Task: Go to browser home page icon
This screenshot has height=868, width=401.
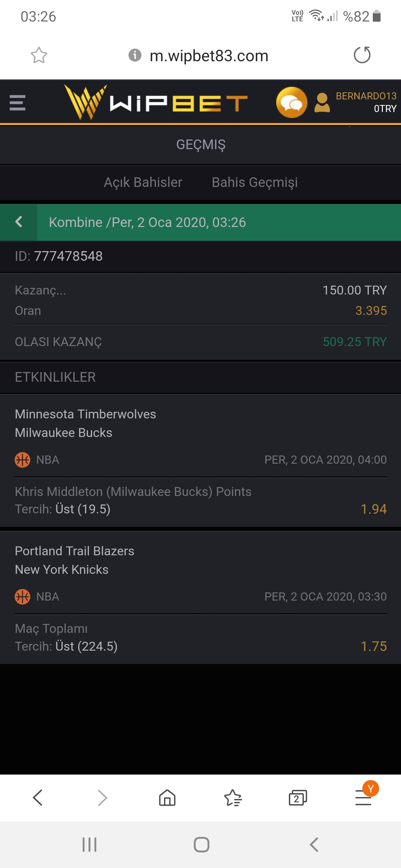Action: click(x=167, y=798)
